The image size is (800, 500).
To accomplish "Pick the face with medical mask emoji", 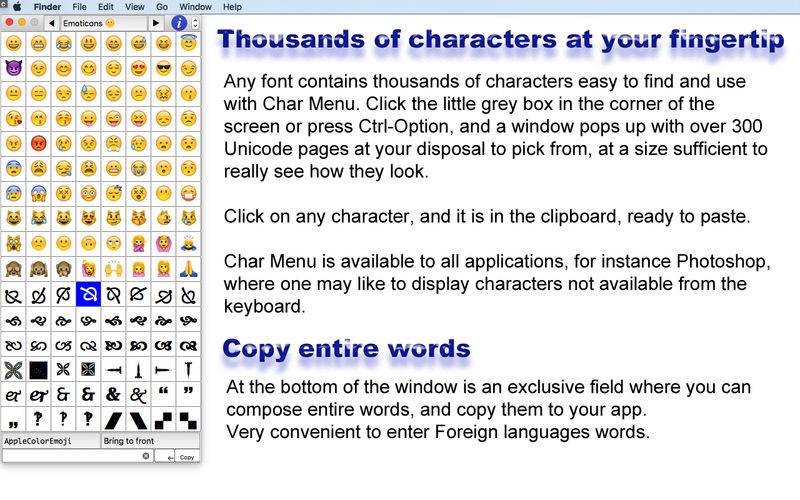I will coord(188,193).
